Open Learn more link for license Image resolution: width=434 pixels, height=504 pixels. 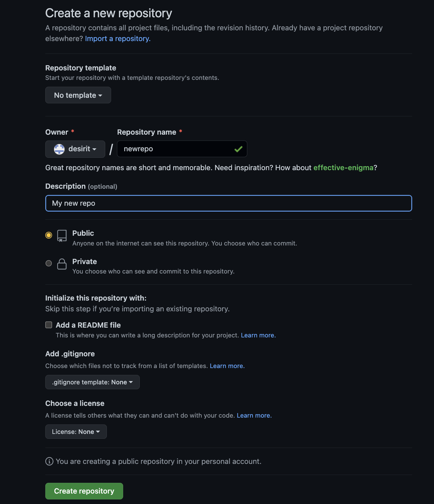click(x=254, y=415)
